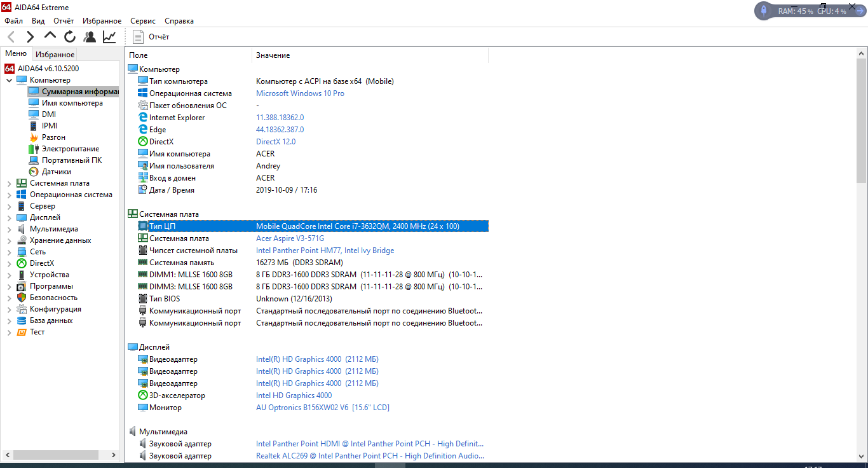This screenshot has height=468, width=868.
Task: Click the sidebar horizontal scrollbar left arrow
Action: click(x=7, y=455)
